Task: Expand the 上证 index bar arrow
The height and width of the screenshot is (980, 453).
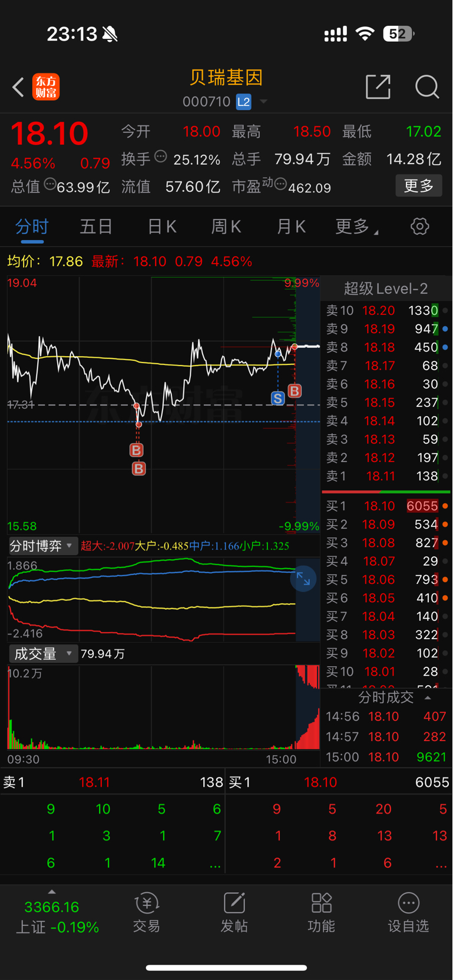Action: pos(52,892)
